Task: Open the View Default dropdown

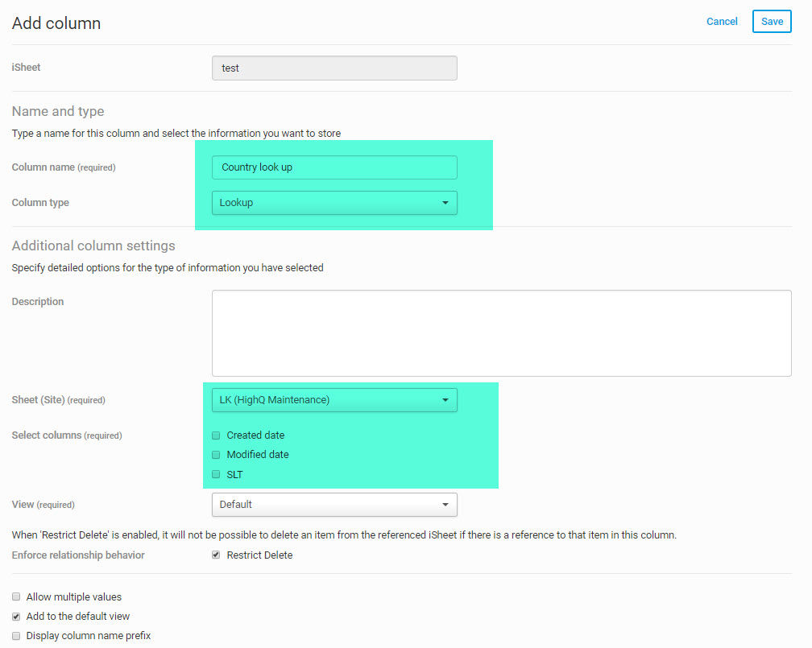Action: pyautogui.click(x=334, y=505)
